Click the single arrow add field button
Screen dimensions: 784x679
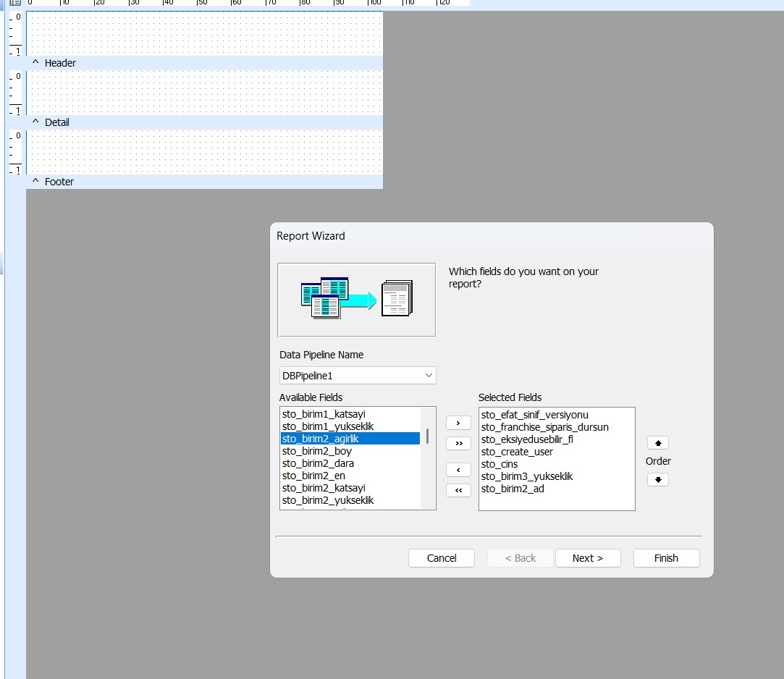point(458,423)
